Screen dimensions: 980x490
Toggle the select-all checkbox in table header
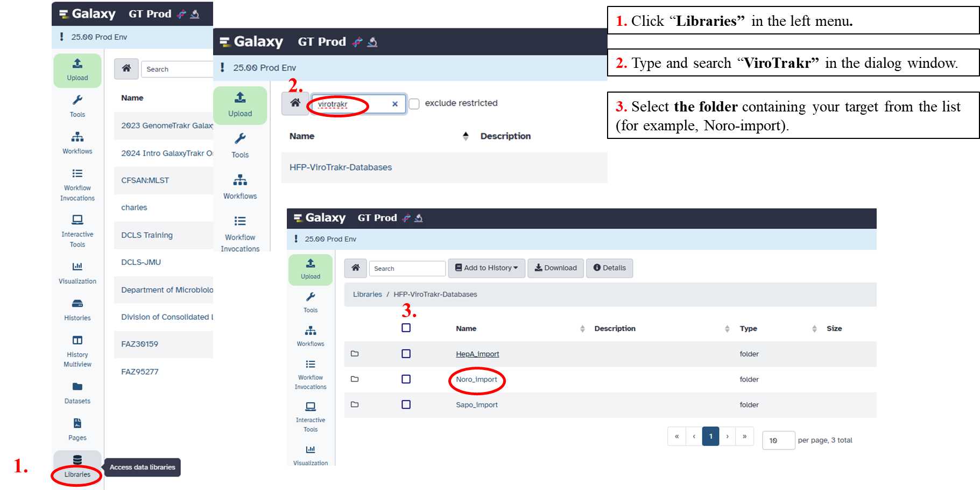[x=406, y=328]
